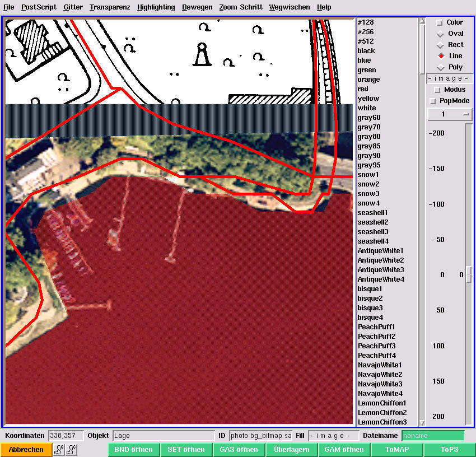Toggle the PopMode checkbox
This screenshot has height=457, width=476.
click(x=433, y=101)
